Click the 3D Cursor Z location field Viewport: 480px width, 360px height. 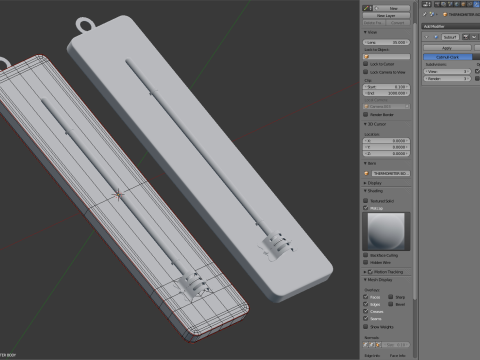pos(386,153)
